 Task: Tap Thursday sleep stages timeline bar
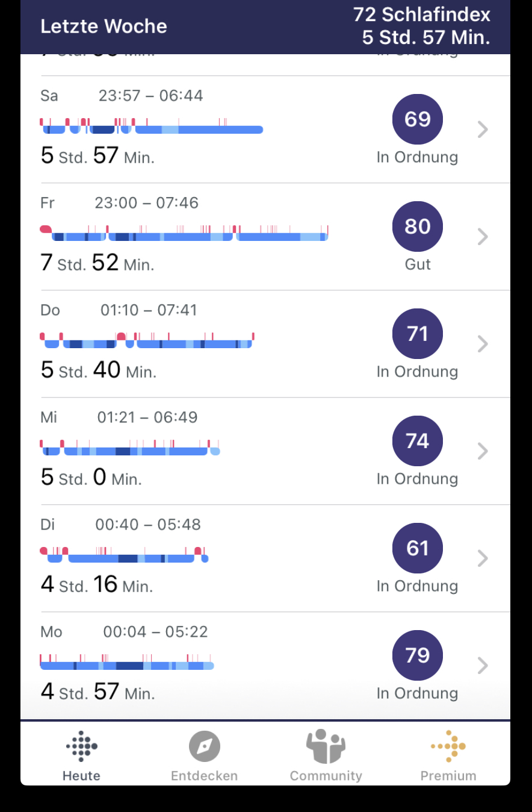pyautogui.click(x=147, y=340)
